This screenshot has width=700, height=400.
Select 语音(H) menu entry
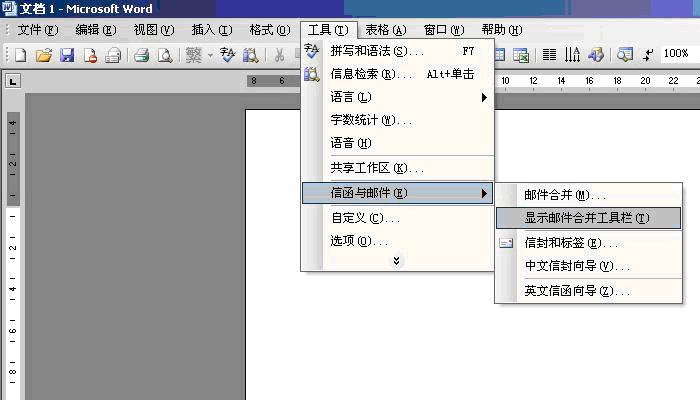398,143
